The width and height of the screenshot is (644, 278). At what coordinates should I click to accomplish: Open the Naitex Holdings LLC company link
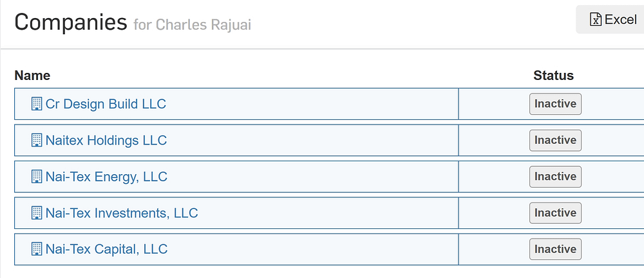[106, 140]
